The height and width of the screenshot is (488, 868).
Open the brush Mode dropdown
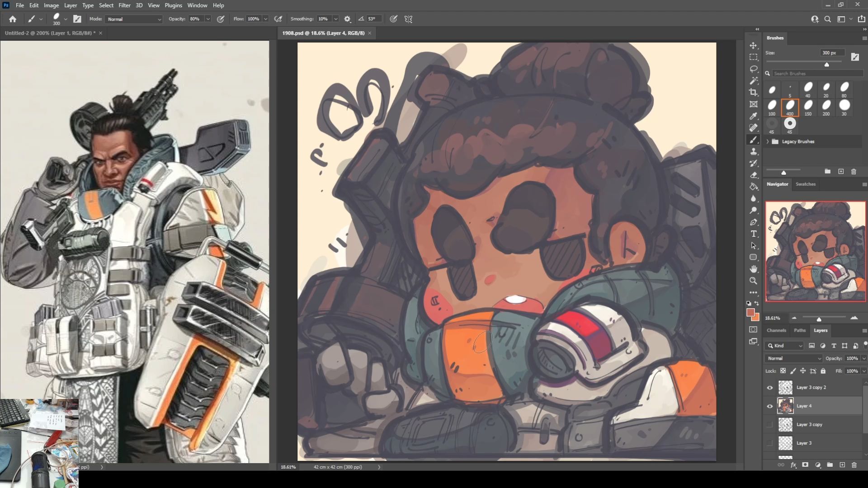point(134,19)
